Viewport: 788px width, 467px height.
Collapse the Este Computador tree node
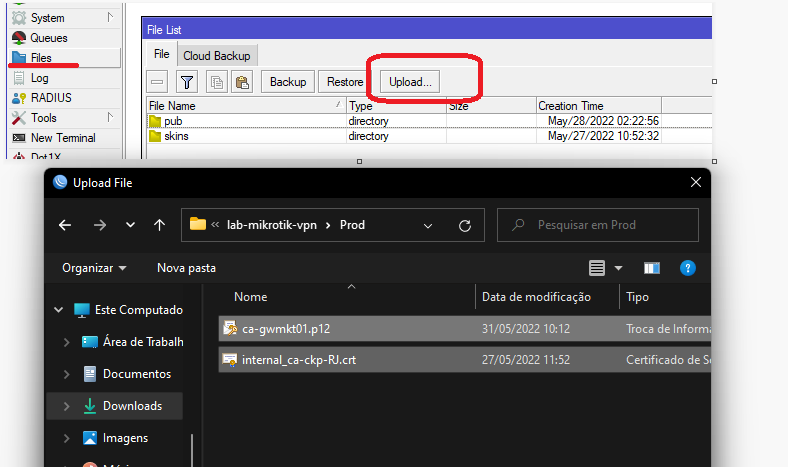pyautogui.click(x=59, y=310)
